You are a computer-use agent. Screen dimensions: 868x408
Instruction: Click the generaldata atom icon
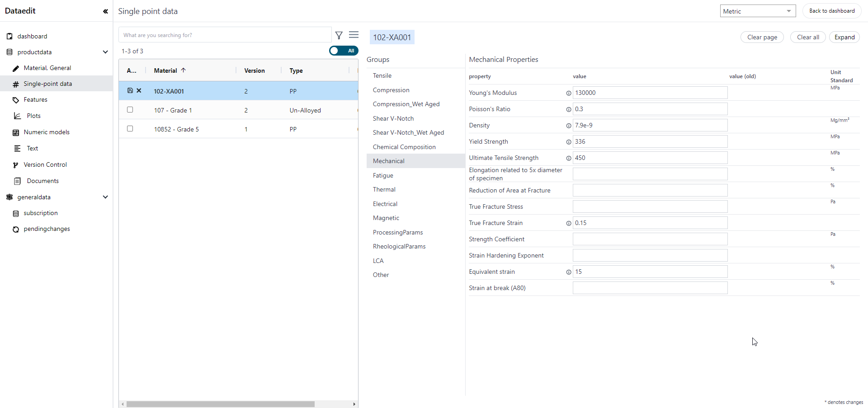(x=9, y=197)
